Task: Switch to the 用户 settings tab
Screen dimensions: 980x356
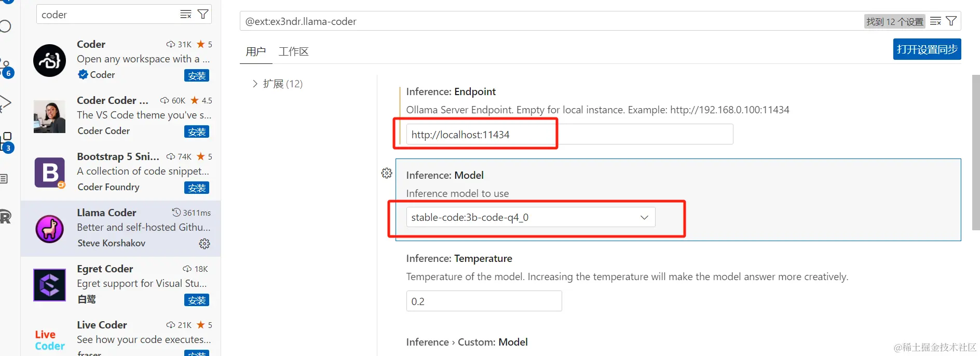Action: tap(255, 51)
